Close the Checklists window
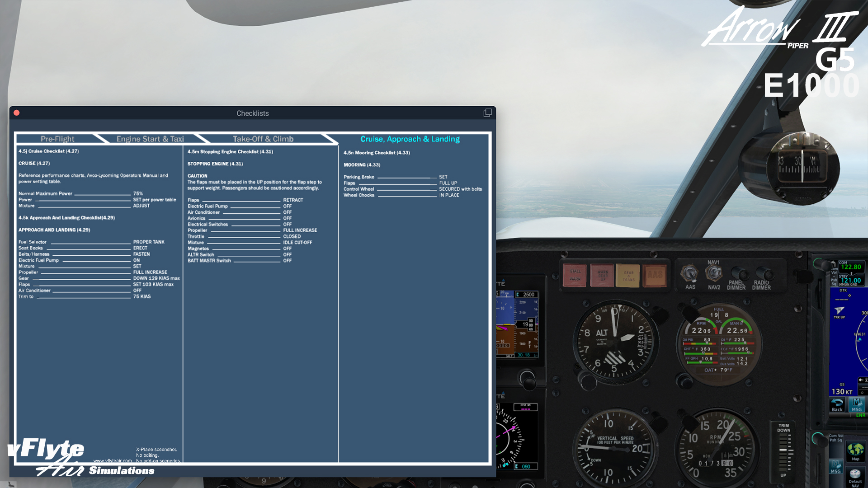This screenshot has height=488, width=868. click(x=17, y=113)
